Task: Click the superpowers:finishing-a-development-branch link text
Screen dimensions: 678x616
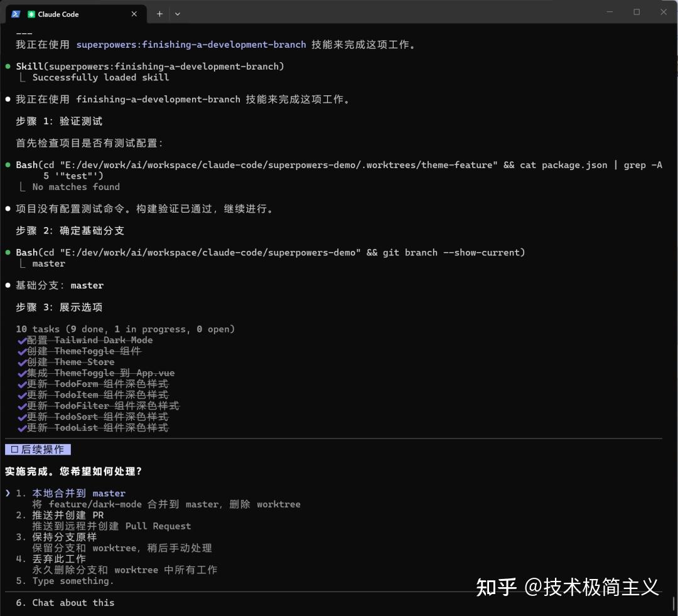Action: (191, 45)
